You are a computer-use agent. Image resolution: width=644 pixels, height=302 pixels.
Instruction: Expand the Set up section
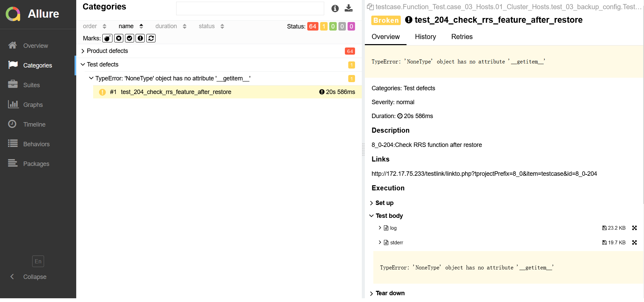coord(384,203)
